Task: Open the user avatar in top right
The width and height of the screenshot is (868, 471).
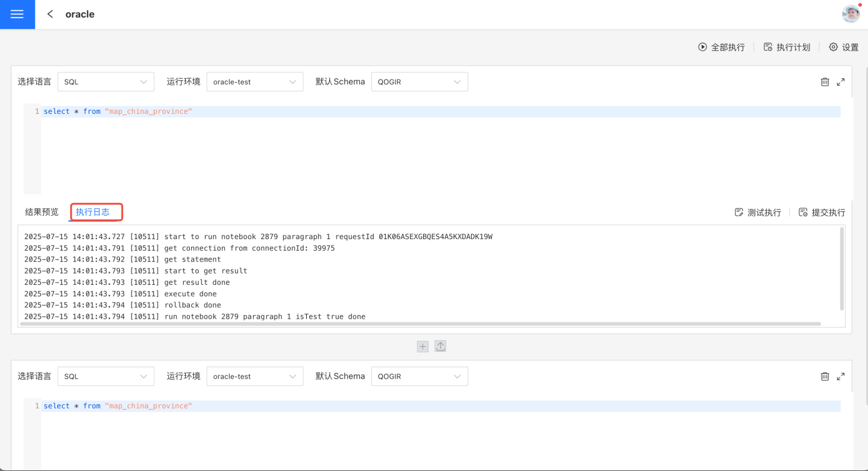Action: 851,14
